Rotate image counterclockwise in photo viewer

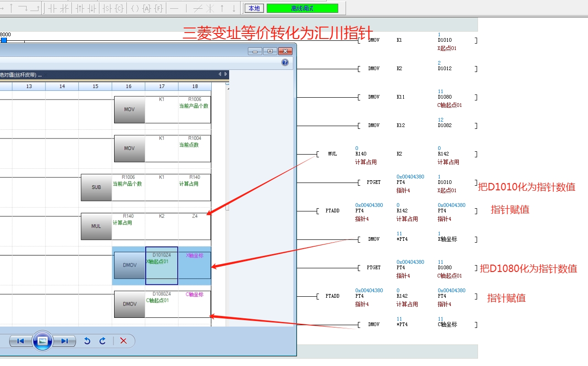[x=87, y=341]
